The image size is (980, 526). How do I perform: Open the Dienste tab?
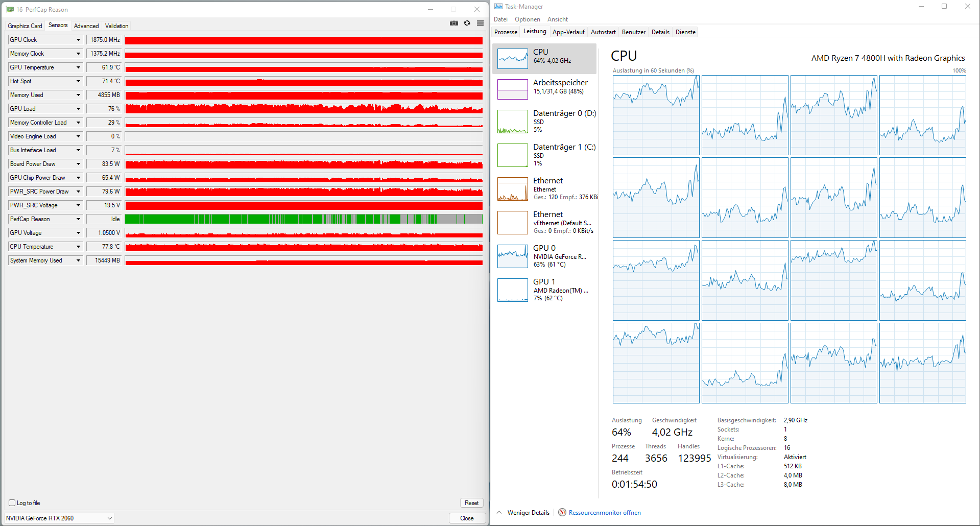pyautogui.click(x=685, y=32)
